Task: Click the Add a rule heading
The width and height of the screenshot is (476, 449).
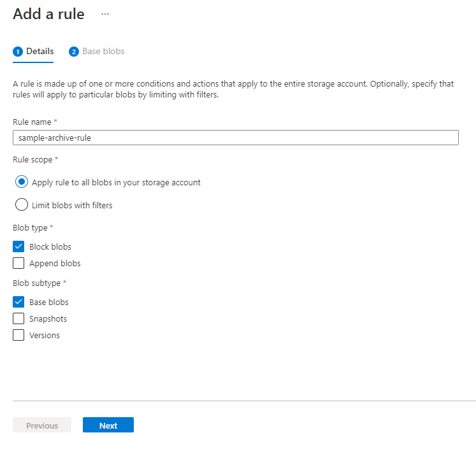Action: point(48,14)
